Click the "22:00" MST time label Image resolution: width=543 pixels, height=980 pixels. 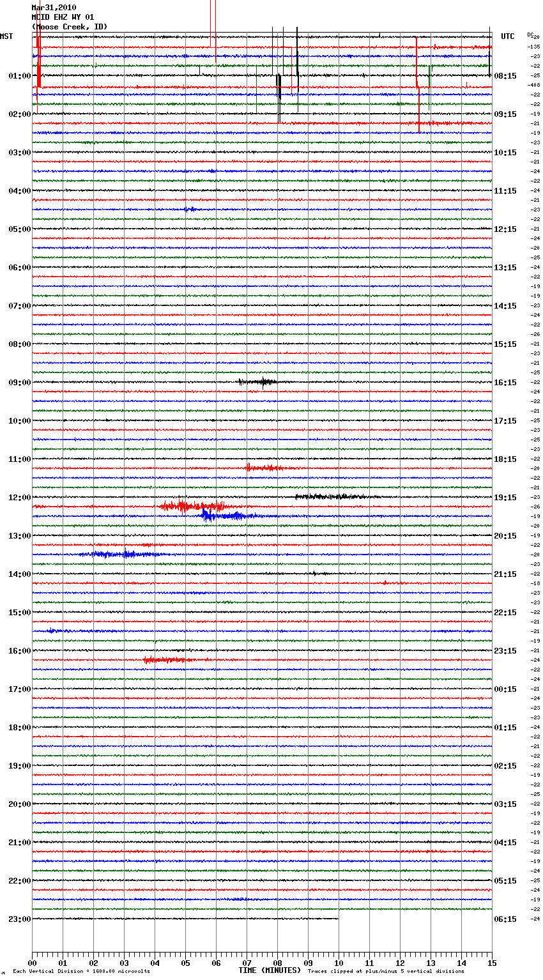point(20,881)
